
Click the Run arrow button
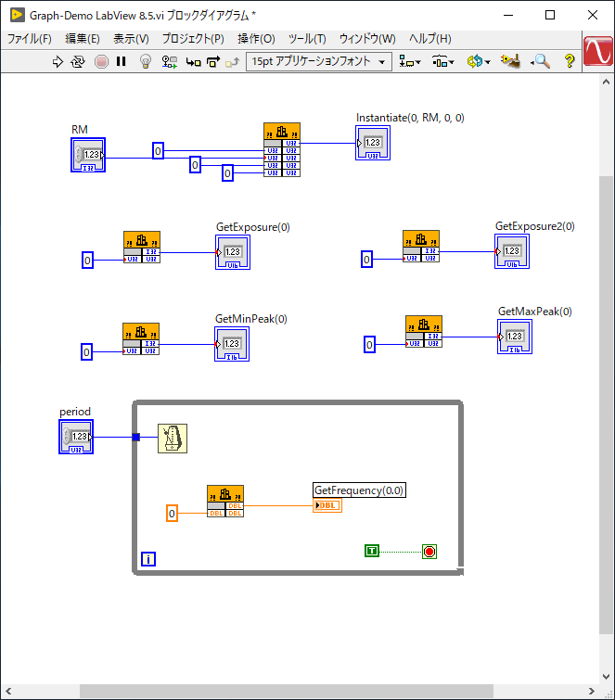point(58,61)
